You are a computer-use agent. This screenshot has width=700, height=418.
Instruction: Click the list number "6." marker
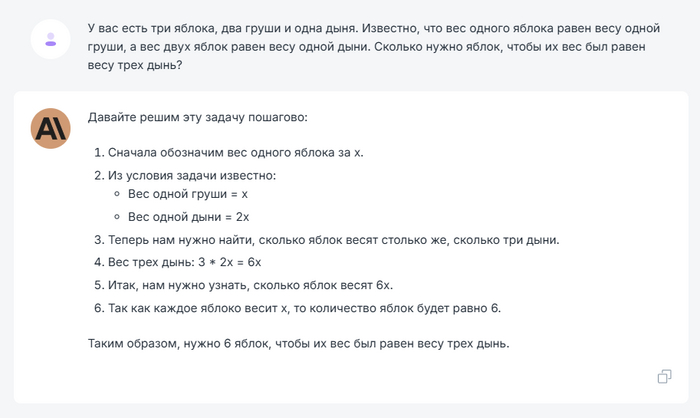tap(99, 307)
